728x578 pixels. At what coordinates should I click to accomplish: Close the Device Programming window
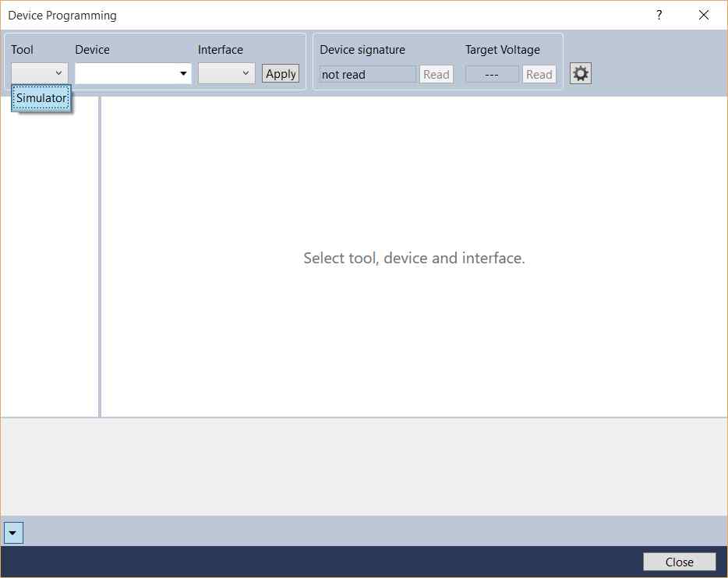point(704,16)
